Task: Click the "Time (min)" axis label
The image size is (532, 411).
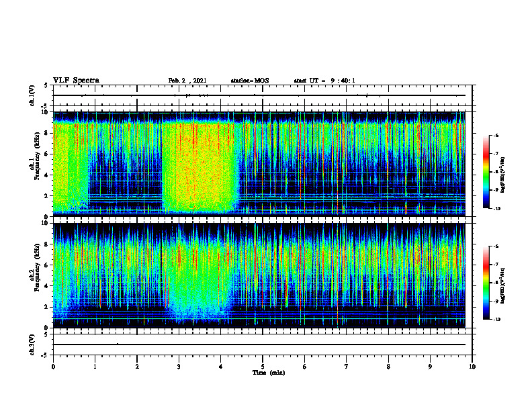Action: coord(269,373)
